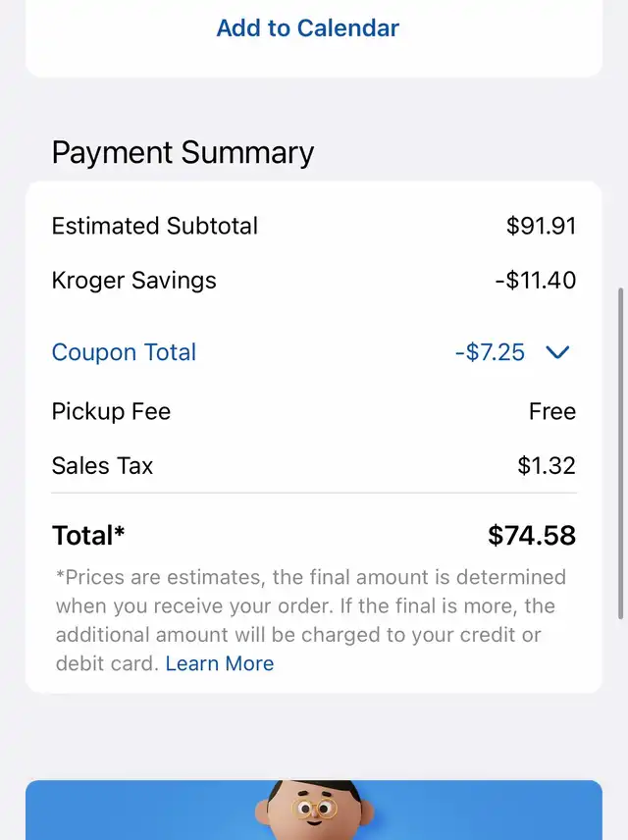This screenshot has height=840, width=628.
Task: Click the vertical scrollbar on the right edge
Action: 619,451
